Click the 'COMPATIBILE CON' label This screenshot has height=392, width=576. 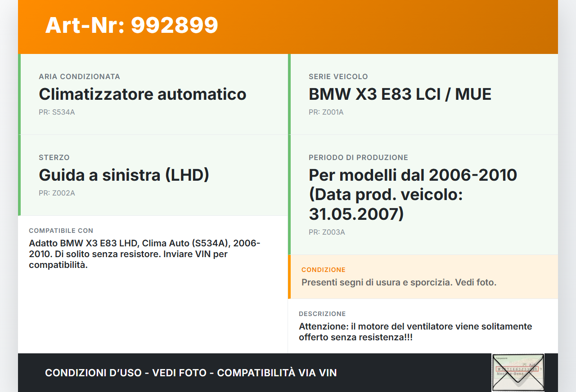click(61, 231)
